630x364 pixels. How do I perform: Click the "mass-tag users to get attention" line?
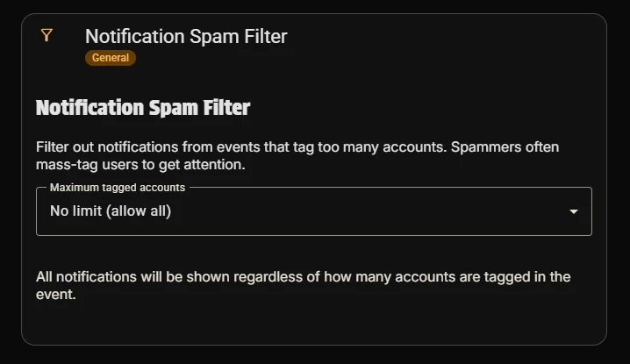click(x=147, y=163)
